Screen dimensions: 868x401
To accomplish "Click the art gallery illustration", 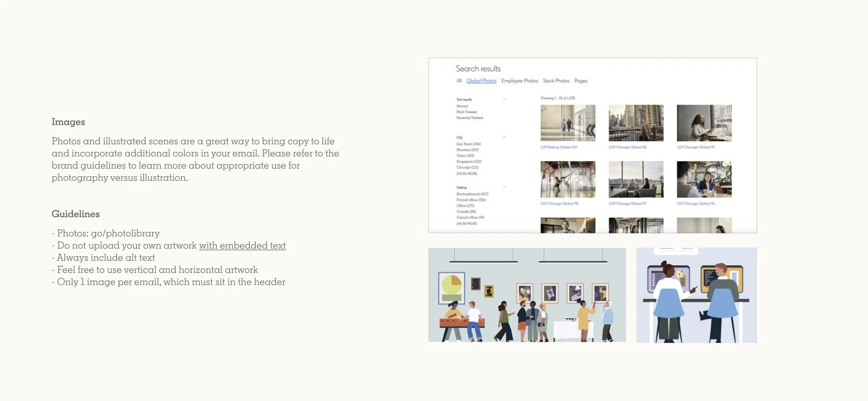I will (x=527, y=295).
